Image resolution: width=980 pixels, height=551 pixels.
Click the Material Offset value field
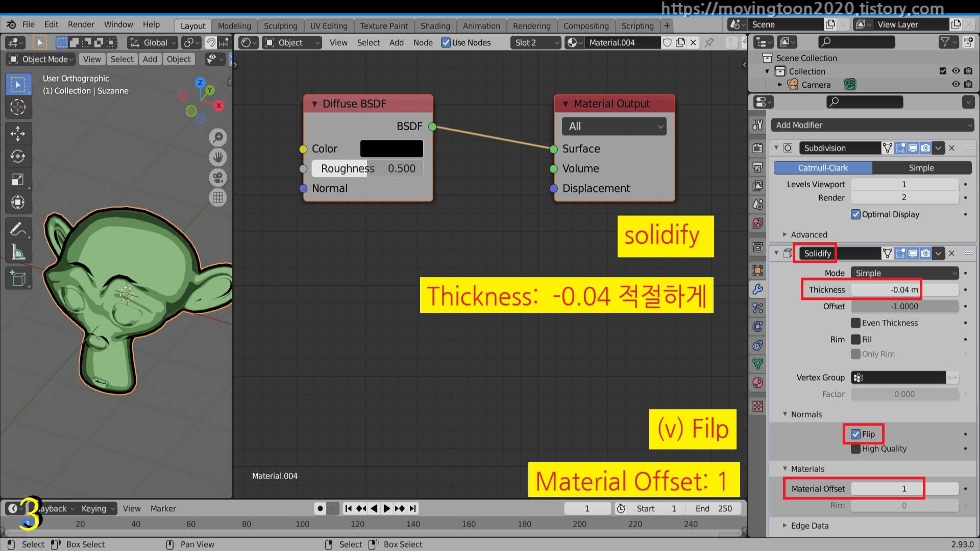click(904, 489)
